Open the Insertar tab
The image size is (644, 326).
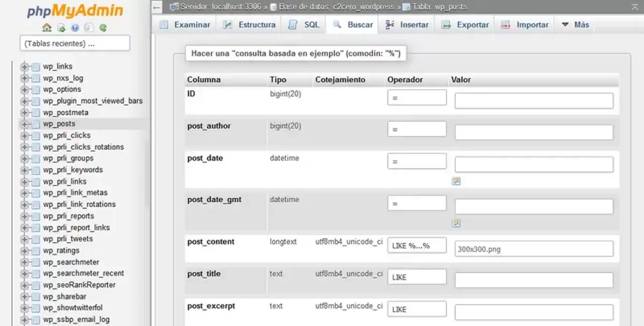407,25
